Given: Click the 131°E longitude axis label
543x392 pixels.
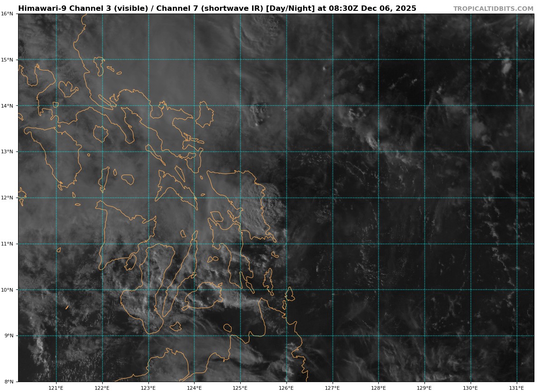Looking at the screenshot, I should [516, 387].
